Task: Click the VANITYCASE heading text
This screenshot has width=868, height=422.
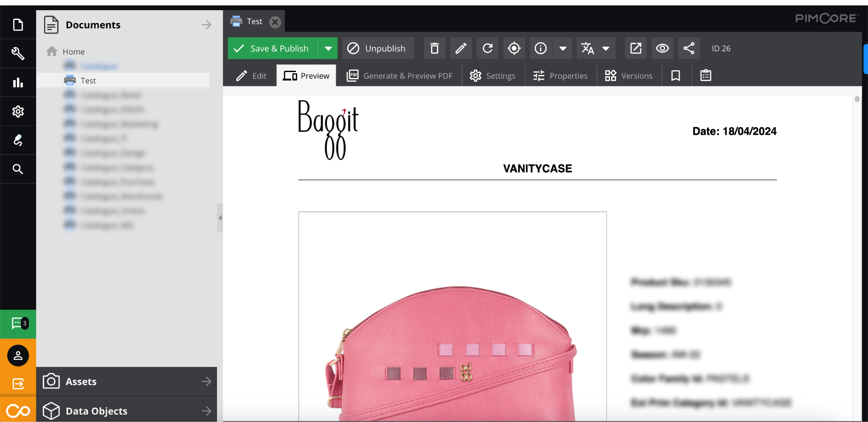Action: [x=537, y=169]
